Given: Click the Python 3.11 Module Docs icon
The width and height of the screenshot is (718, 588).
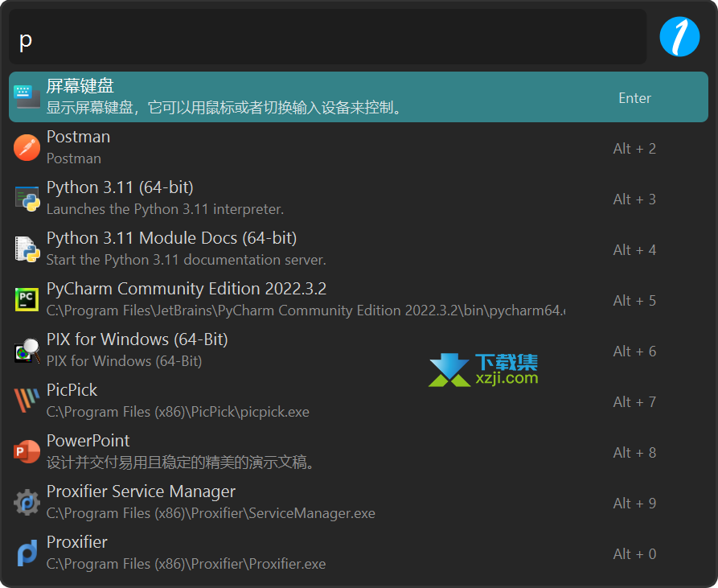Looking at the screenshot, I should pos(27,249).
